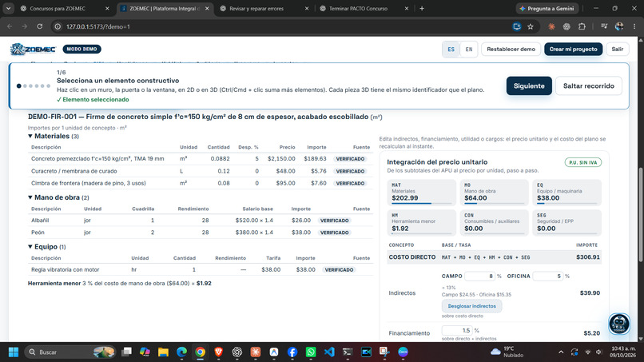This screenshot has height=362, width=644.
Task: Click the EQ Equipo / maquinaria $38.00 card
Action: [566, 193]
